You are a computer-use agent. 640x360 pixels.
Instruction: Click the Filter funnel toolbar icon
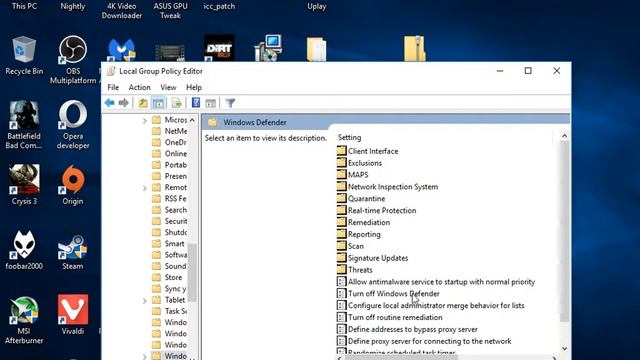tap(230, 103)
